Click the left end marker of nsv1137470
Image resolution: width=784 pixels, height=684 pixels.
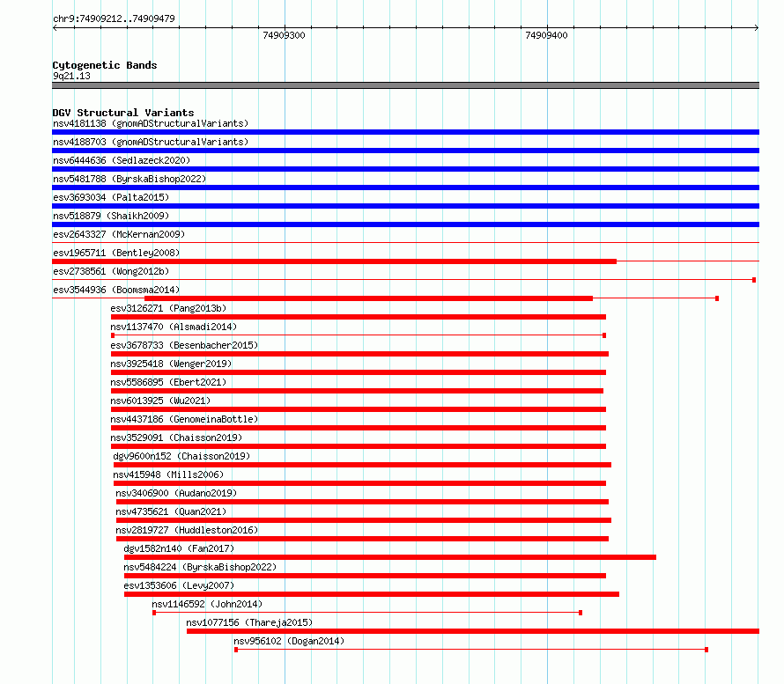pyautogui.click(x=113, y=335)
